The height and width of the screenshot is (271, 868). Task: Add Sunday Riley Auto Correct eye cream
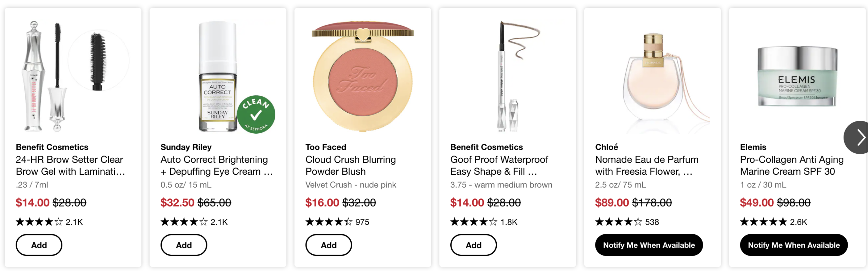pos(184,245)
